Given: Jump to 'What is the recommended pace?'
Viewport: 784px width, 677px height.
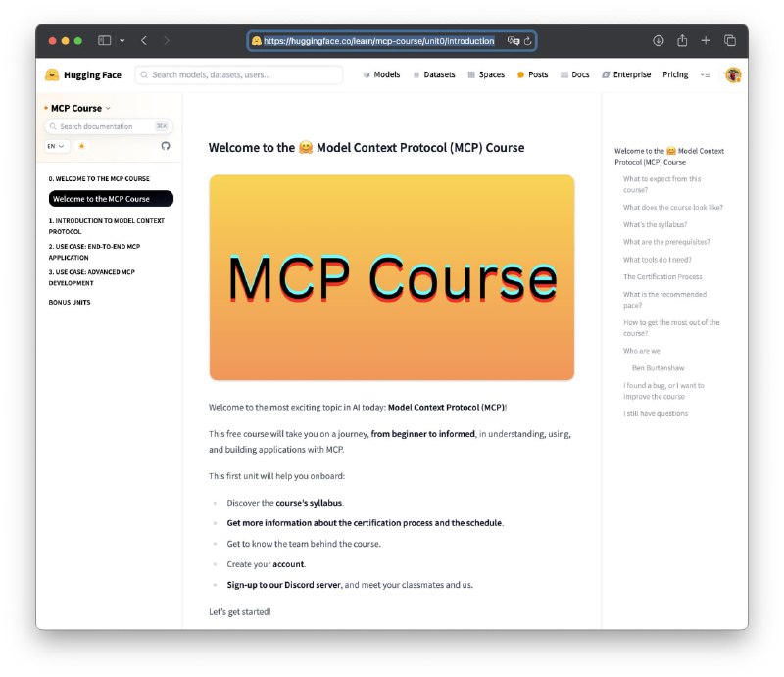Looking at the screenshot, I should tap(664, 300).
